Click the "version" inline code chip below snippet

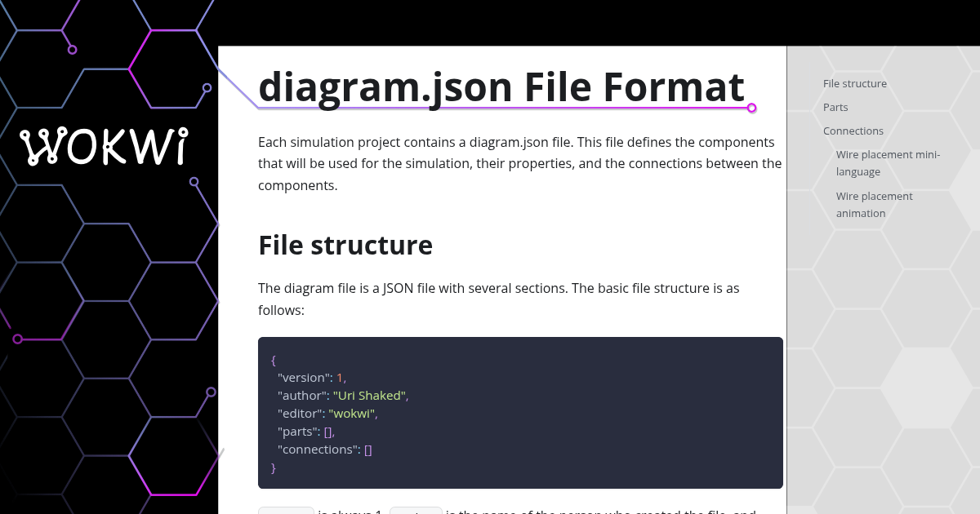[286, 511]
